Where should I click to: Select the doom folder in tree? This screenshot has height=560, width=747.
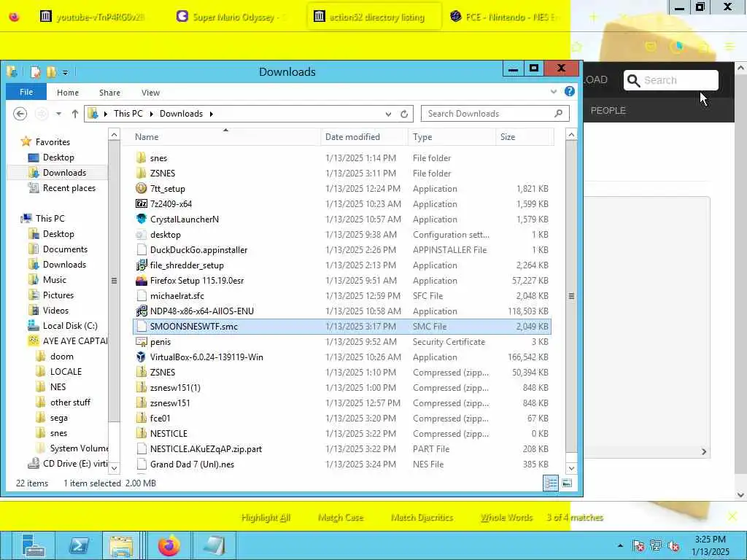[x=61, y=356]
